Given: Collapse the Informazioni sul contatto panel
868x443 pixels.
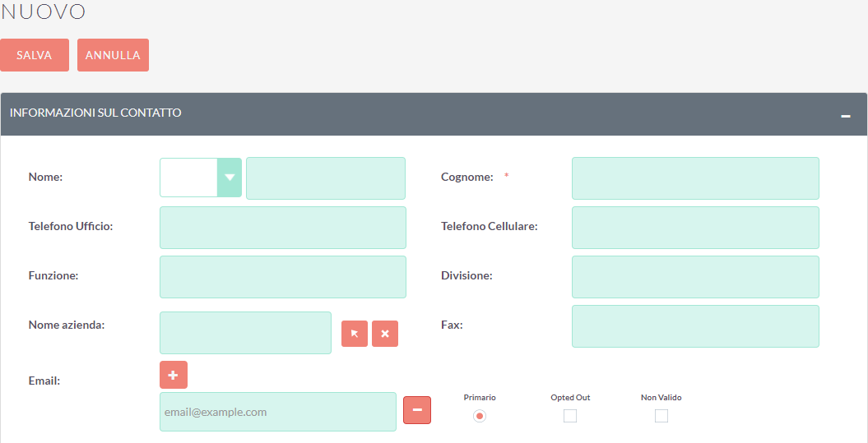Looking at the screenshot, I should 846,116.
